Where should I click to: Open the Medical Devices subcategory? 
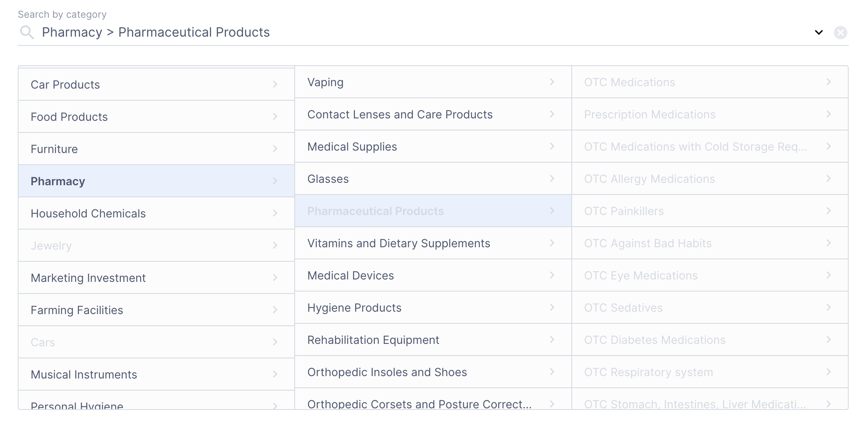pos(433,275)
